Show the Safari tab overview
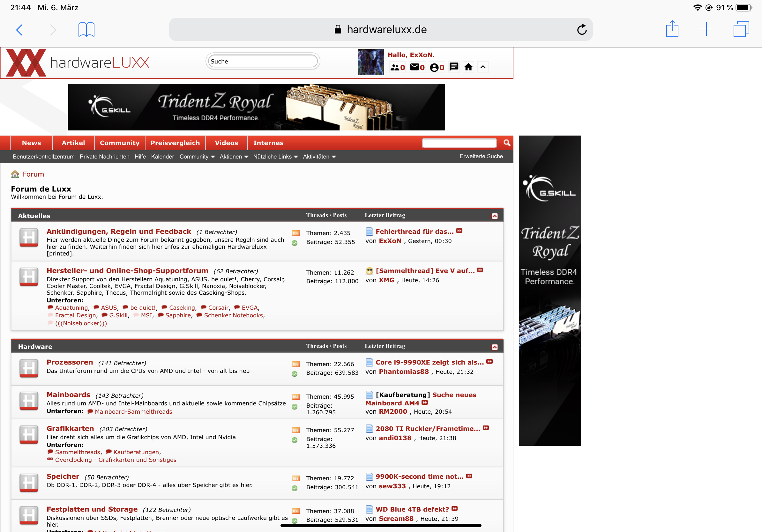 (741, 30)
